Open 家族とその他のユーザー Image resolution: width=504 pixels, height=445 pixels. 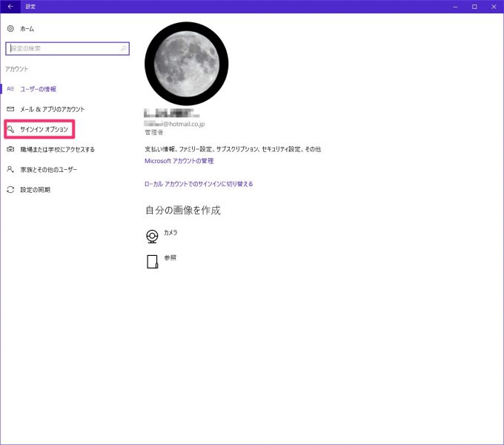[48, 169]
